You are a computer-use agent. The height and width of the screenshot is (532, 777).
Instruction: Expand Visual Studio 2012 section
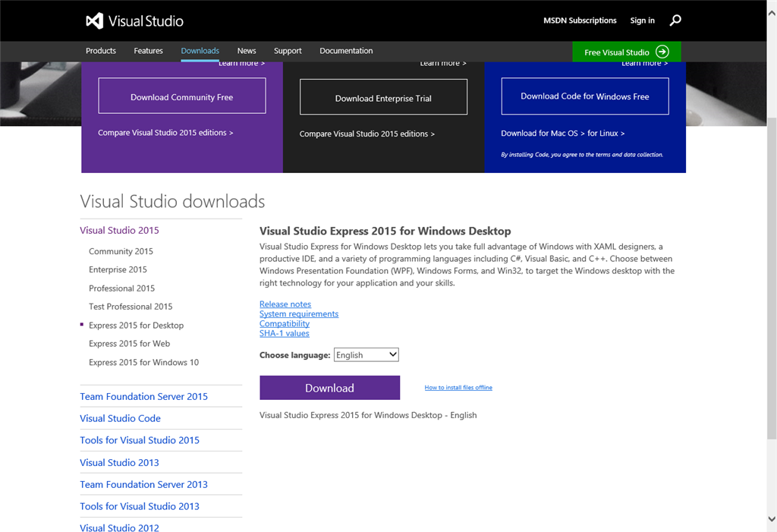point(119,527)
